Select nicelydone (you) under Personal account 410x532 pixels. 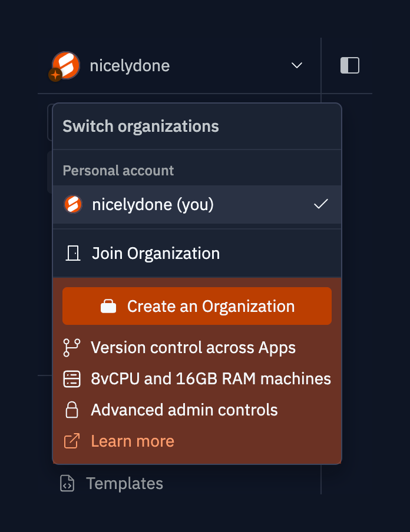click(x=153, y=204)
